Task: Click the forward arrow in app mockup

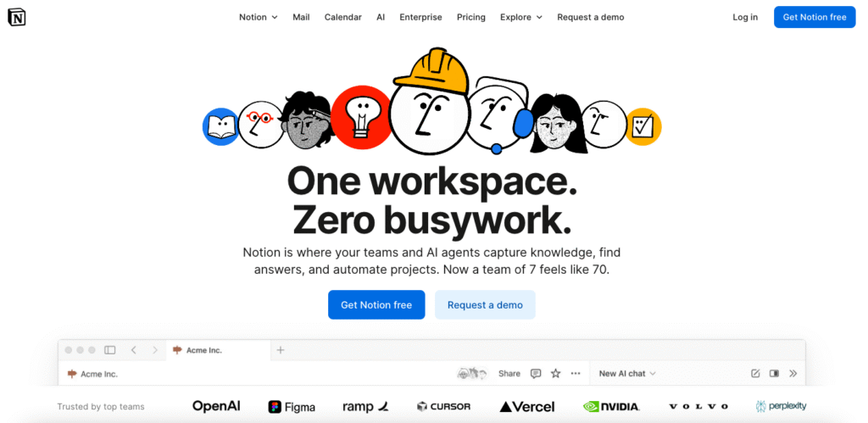Action: (155, 350)
